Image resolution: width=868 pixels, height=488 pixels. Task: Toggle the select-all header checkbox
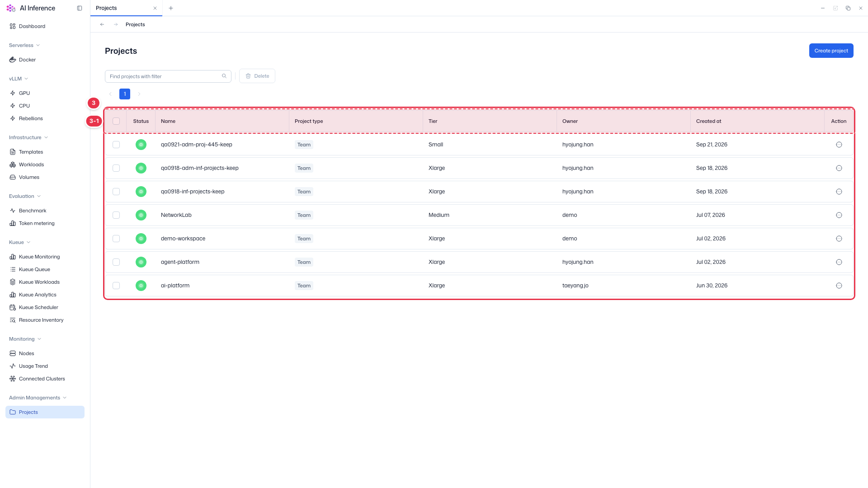point(116,121)
